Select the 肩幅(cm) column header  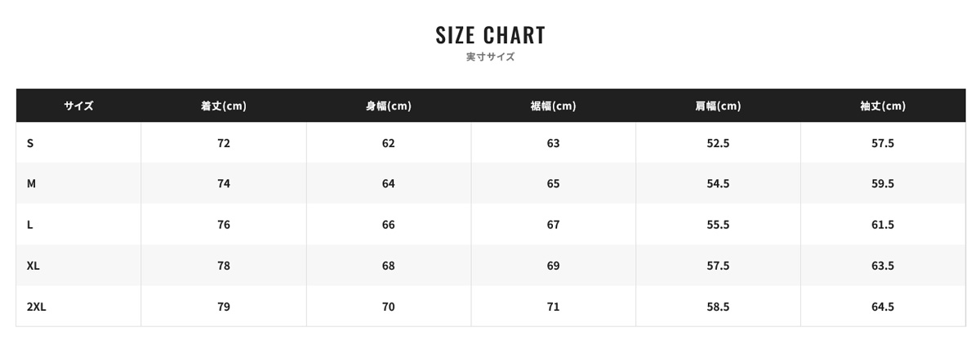click(718, 105)
